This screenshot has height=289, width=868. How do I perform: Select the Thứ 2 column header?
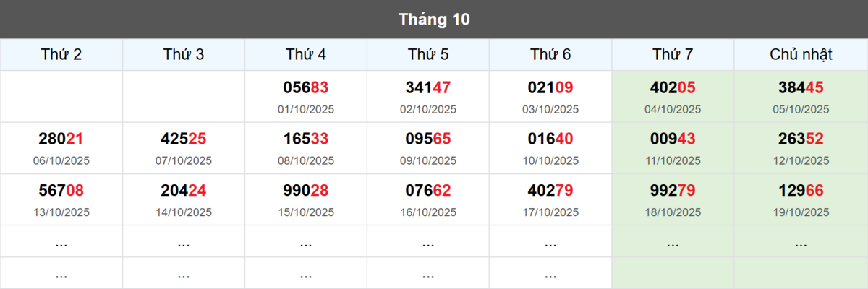point(61,54)
